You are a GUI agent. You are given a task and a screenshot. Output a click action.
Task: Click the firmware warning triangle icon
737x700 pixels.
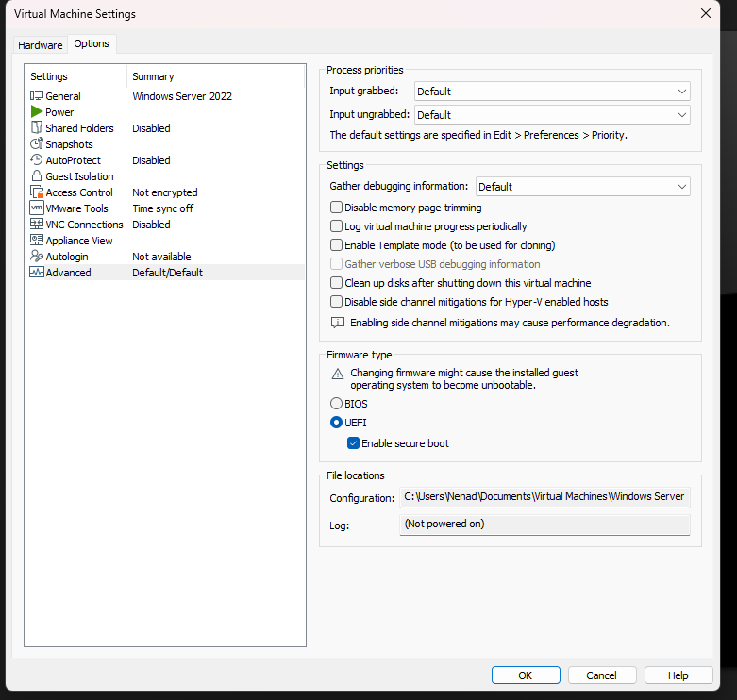click(x=338, y=374)
